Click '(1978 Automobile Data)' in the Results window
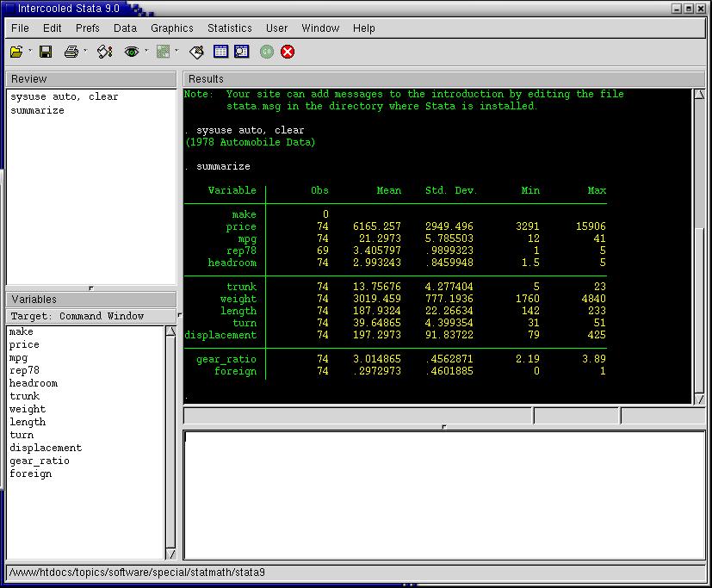 click(250, 142)
